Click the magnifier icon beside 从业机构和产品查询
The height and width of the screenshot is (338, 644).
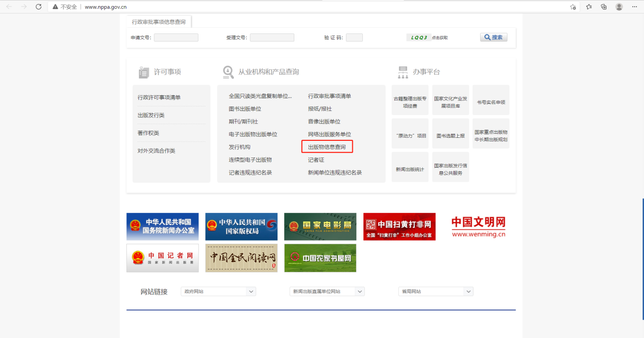coord(227,71)
